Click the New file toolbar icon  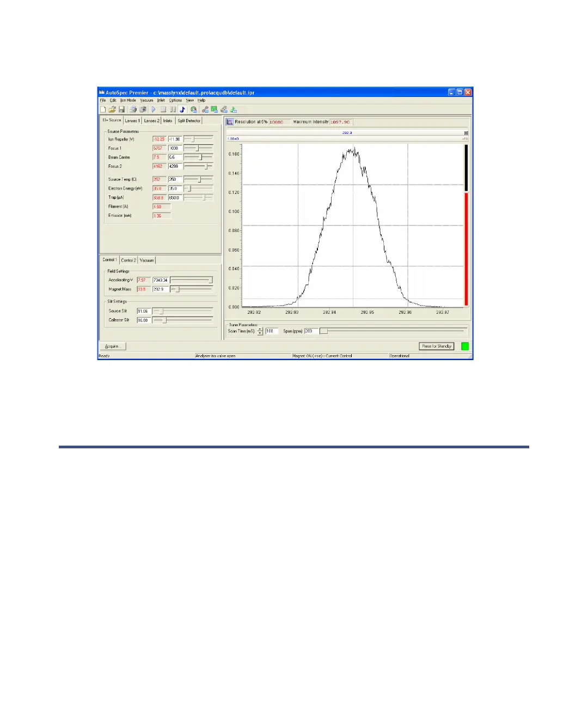tap(103, 109)
